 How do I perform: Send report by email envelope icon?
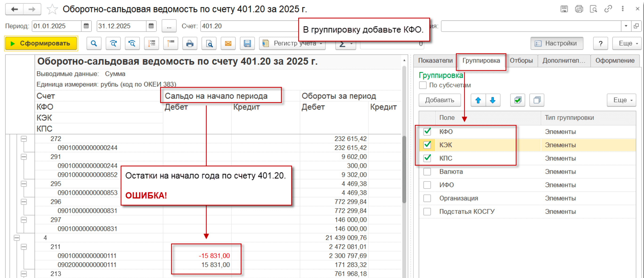[228, 44]
